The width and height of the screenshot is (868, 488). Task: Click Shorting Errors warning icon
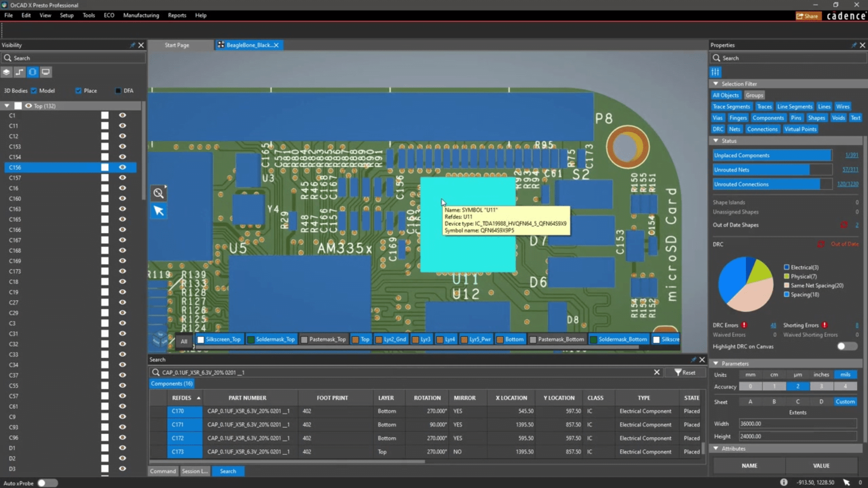pyautogui.click(x=825, y=325)
